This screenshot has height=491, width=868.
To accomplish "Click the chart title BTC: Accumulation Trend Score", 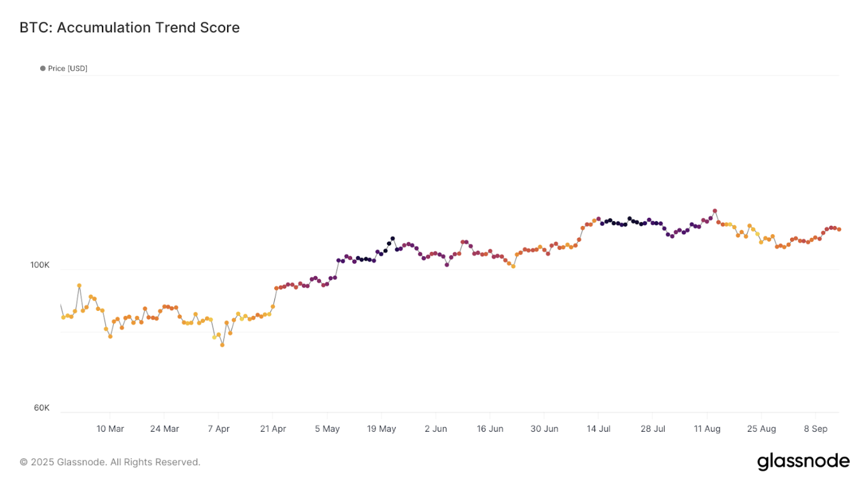I will tap(130, 28).
